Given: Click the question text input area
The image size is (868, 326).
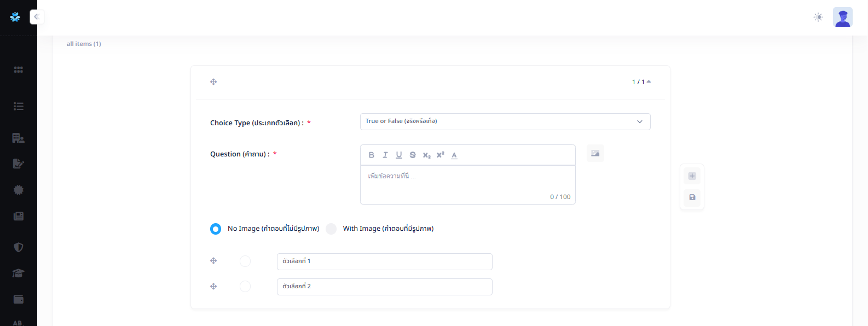Looking at the screenshot, I should (x=467, y=182).
